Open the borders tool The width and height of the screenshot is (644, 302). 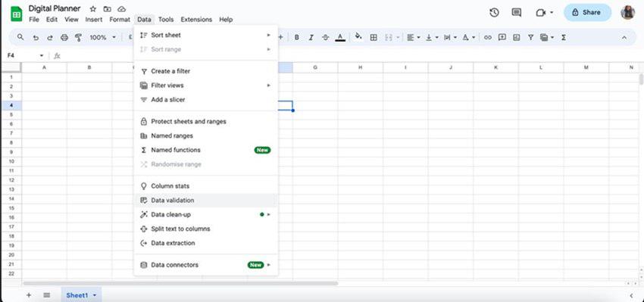[374, 37]
